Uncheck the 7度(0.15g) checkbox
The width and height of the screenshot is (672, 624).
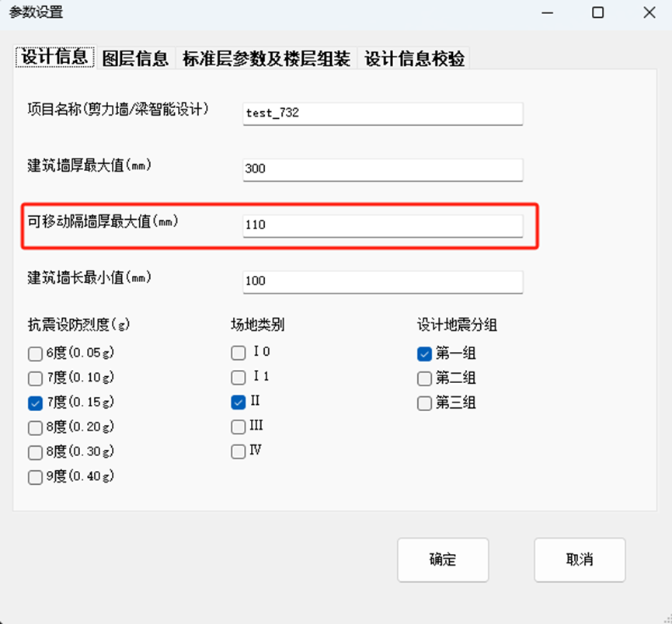35,403
